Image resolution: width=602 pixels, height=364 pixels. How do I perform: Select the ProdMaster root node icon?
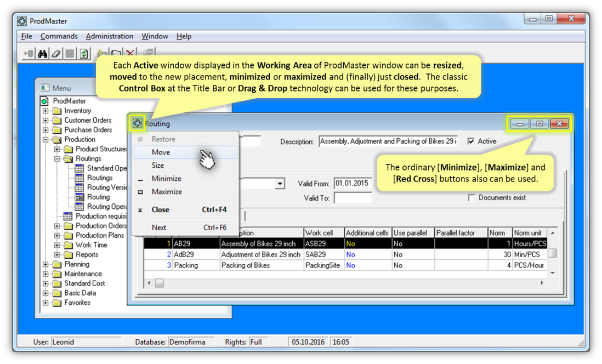[44, 101]
